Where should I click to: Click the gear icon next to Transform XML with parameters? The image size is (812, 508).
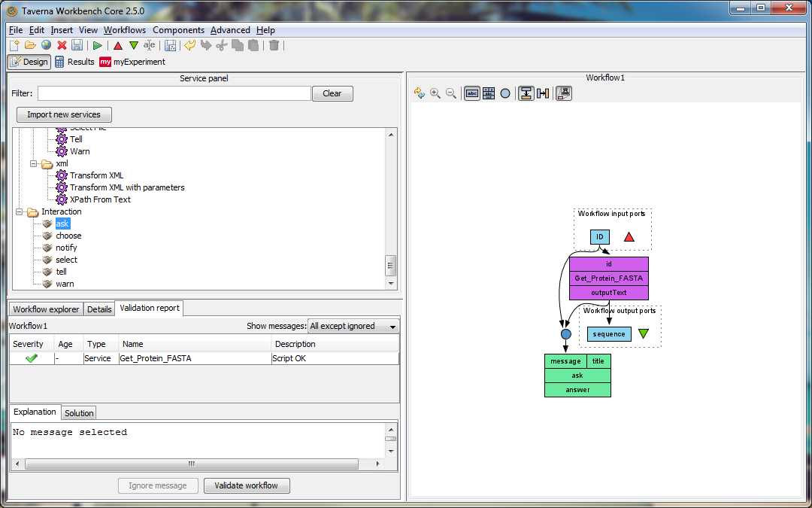(x=62, y=187)
